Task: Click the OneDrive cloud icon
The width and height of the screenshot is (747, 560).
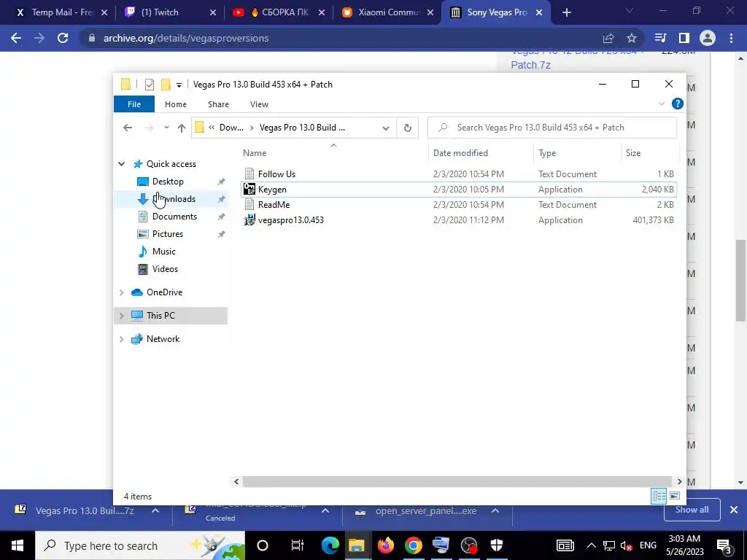Action: pyautogui.click(x=137, y=292)
